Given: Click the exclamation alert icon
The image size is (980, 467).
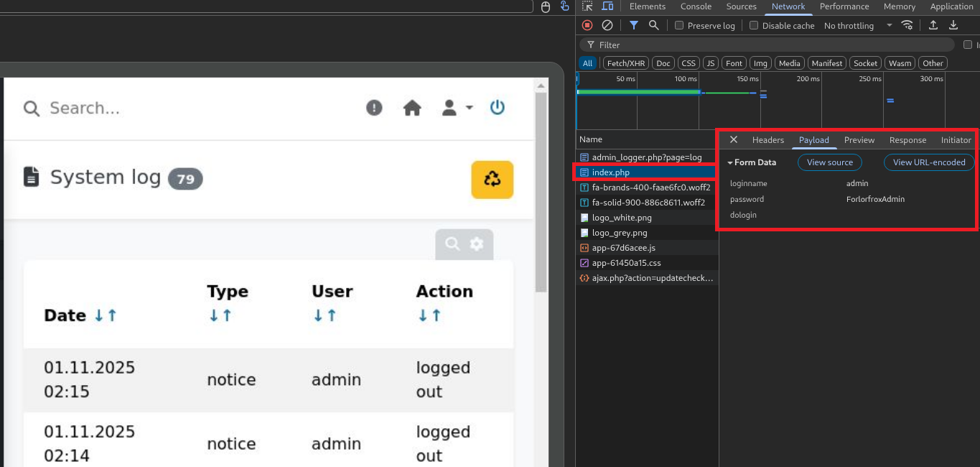Looking at the screenshot, I should (374, 108).
